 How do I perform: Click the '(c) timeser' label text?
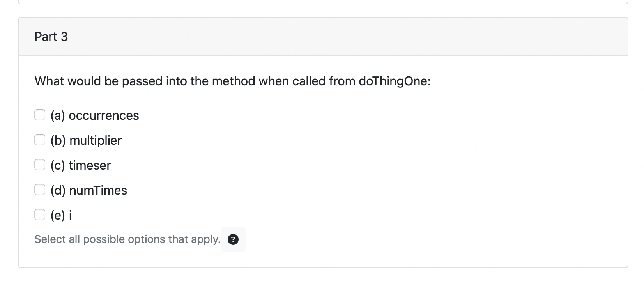80,165
